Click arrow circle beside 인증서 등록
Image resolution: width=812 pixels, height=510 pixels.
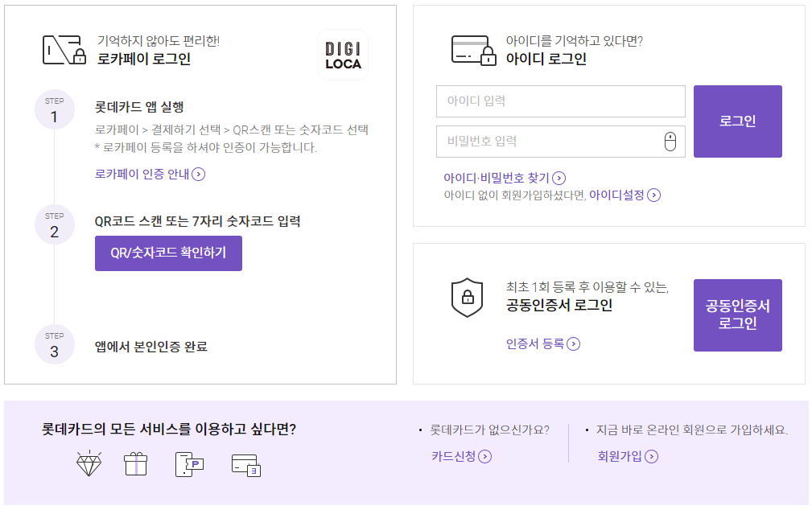pyautogui.click(x=573, y=343)
